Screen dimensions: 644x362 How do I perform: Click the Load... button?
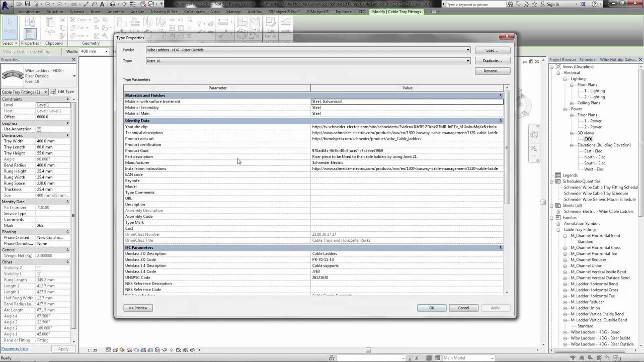pyautogui.click(x=492, y=50)
